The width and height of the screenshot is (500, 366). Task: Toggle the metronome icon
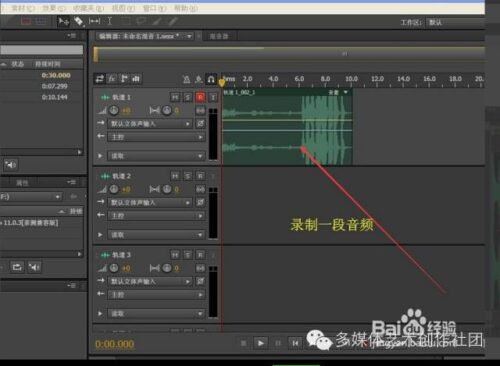[x=186, y=79]
